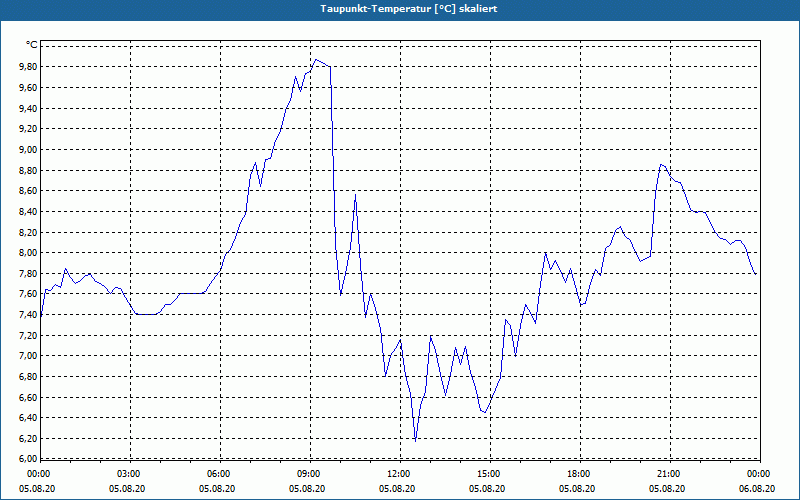The width and height of the screenshot is (800, 500).
Task: Choose the '8,40' y-axis label
Action: pyautogui.click(x=29, y=211)
